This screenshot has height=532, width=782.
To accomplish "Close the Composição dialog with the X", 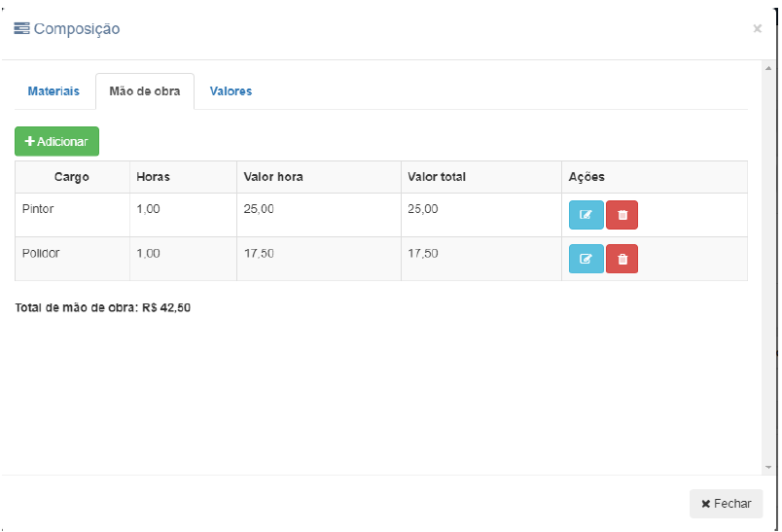I will click(x=757, y=29).
